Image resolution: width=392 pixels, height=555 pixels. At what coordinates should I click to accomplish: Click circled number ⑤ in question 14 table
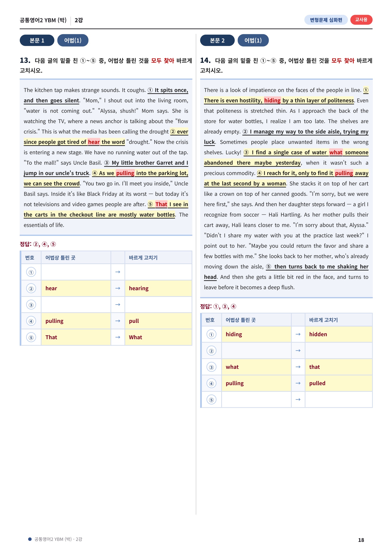click(211, 400)
